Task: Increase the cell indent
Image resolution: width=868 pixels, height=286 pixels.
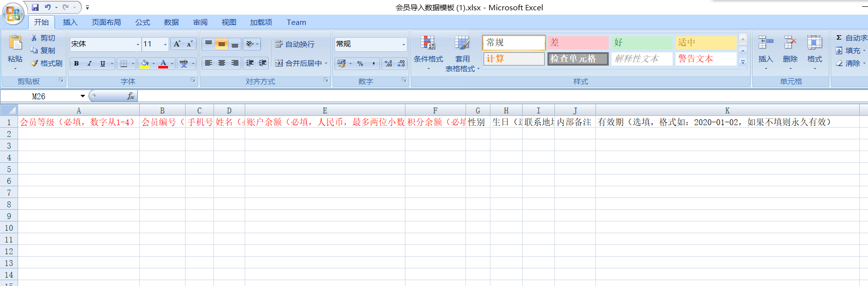Action: coord(263,63)
